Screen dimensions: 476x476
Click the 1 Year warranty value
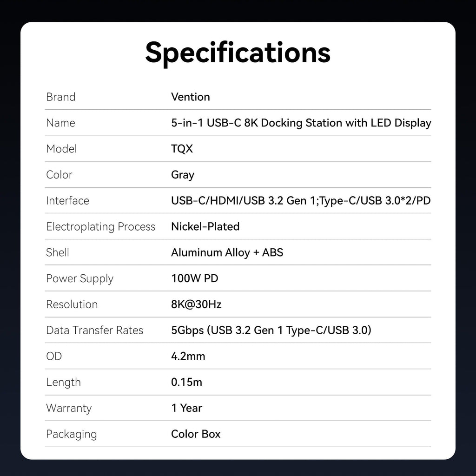pos(187,408)
